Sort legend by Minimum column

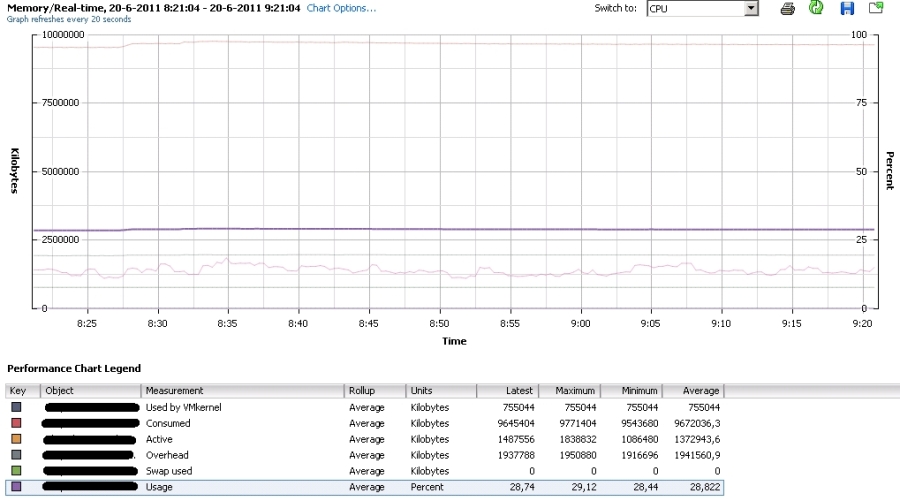[631, 391]
